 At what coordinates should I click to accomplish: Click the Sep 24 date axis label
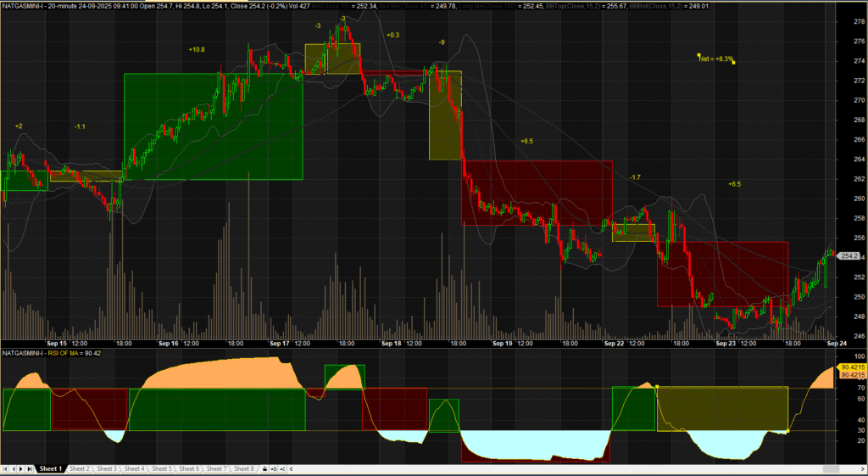[836, 344]
